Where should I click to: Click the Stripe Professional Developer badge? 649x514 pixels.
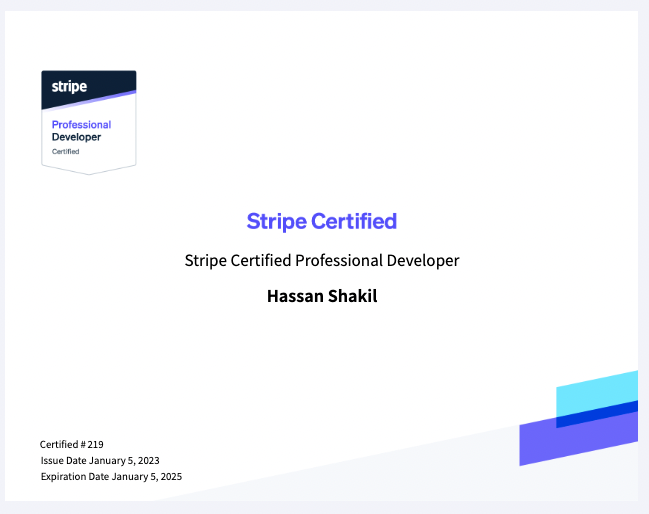click(x=89, y=122)
